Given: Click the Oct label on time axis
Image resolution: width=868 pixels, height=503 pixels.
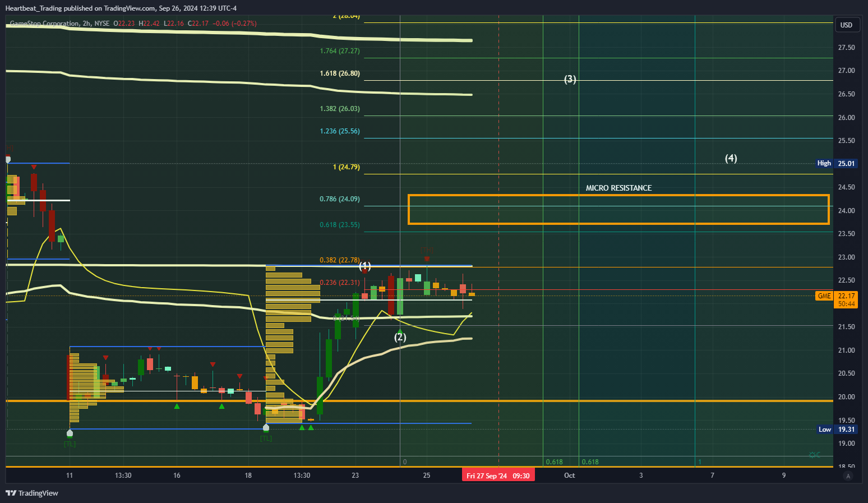Looking at the screenshot, I should [x=570, y=476].
